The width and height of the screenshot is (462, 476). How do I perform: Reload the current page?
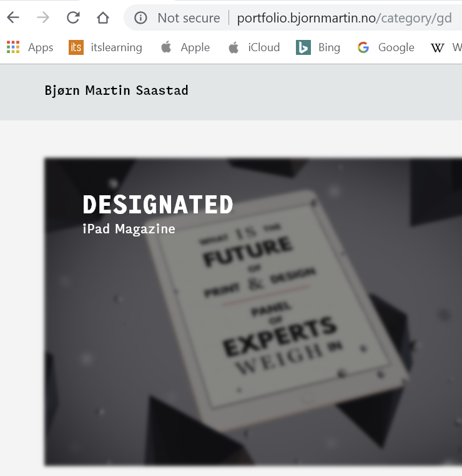pyautogui.click(x=73, y=17)
